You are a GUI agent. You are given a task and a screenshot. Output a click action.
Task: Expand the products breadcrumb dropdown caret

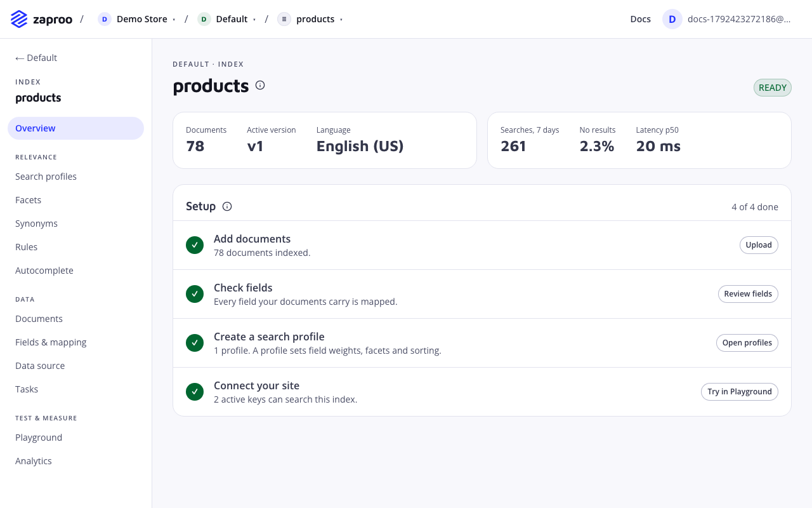pyautogui.click(x=341, y=20)
